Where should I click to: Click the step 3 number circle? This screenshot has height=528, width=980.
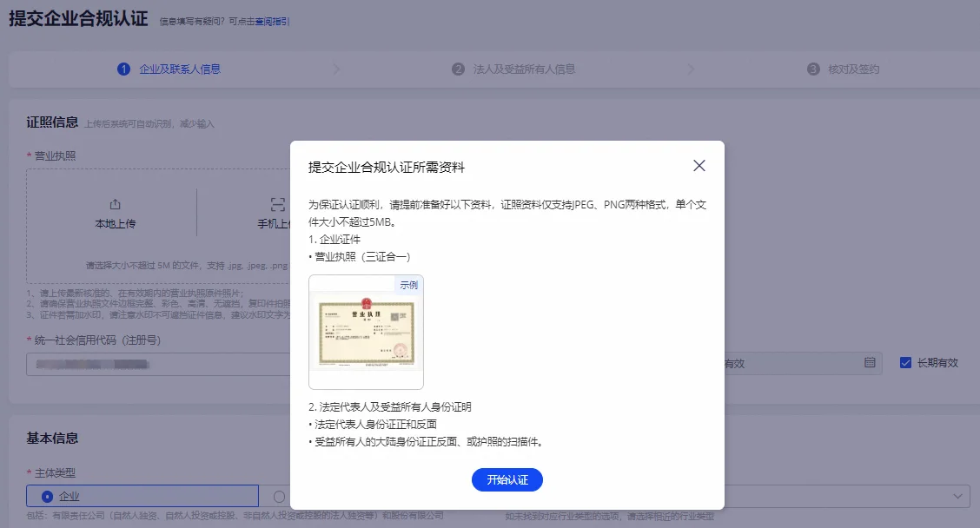[813, 69]
